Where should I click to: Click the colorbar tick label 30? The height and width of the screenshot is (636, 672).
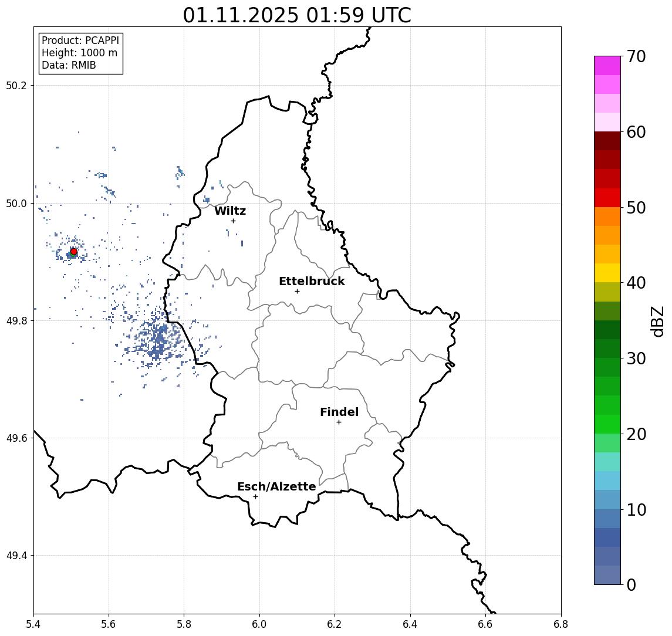click(x=636, y=358)
